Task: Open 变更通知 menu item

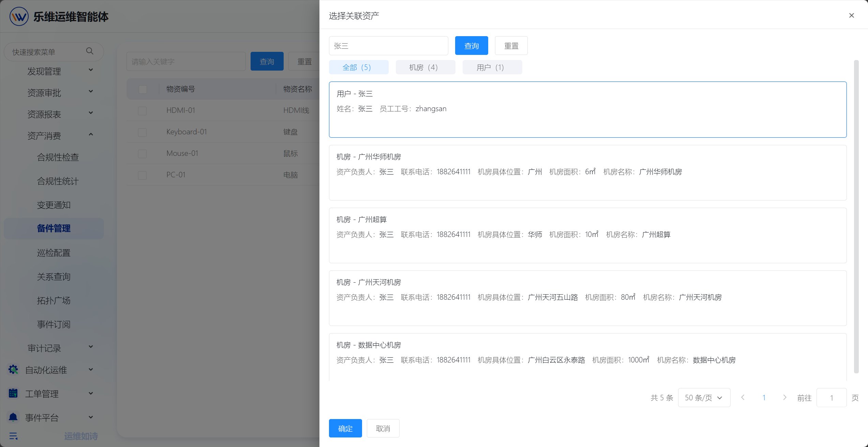Action: (54, 205)
